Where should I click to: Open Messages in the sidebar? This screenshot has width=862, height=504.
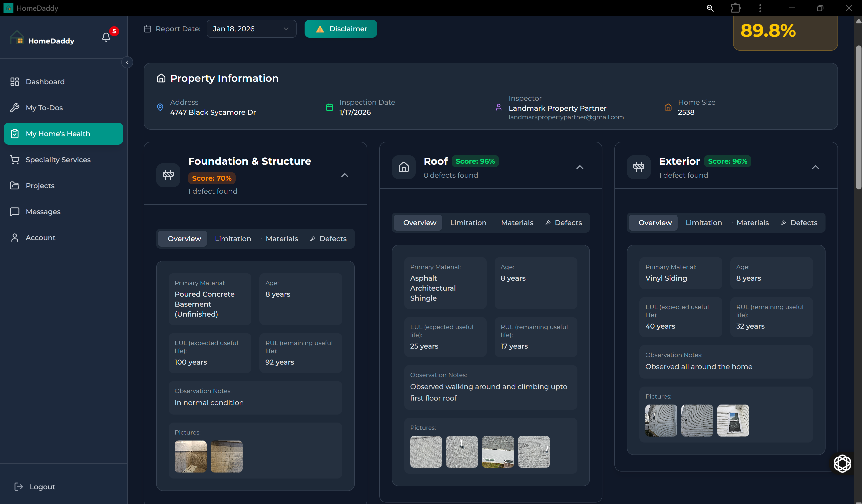[64, 211]
